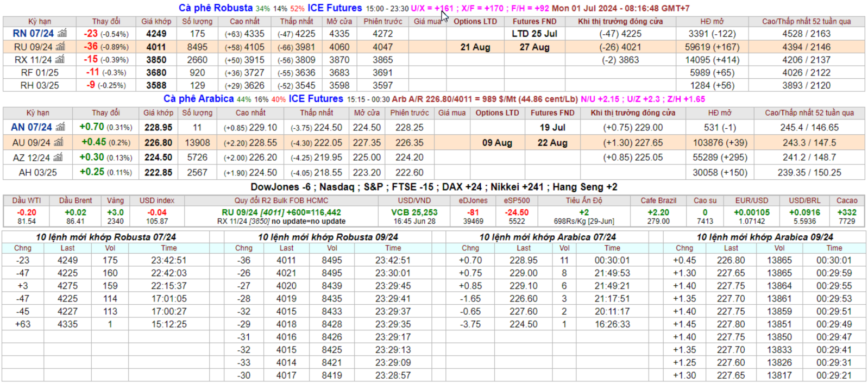Click the Cà phê Robusta heading link
868x383 pixels.
tap(216, 8)
